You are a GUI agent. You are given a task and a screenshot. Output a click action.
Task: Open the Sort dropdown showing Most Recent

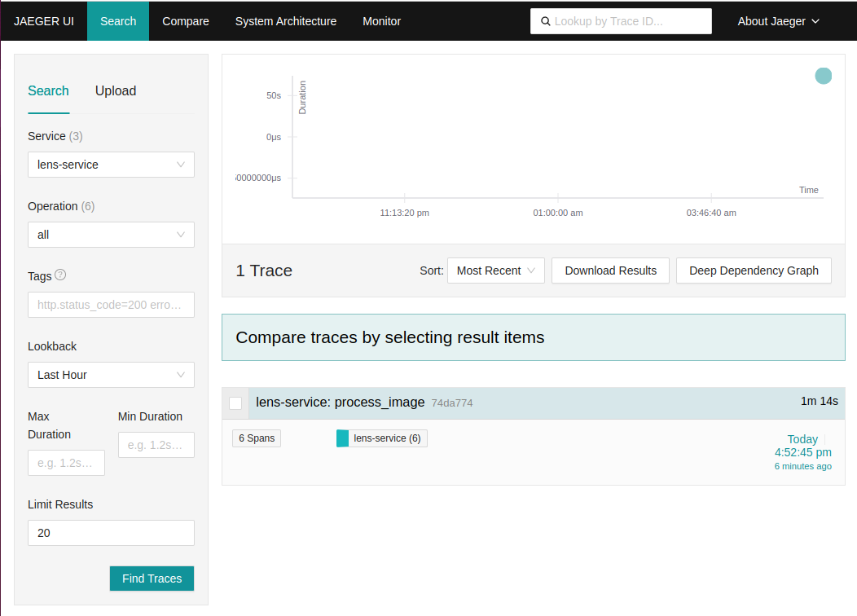point(496,271)
